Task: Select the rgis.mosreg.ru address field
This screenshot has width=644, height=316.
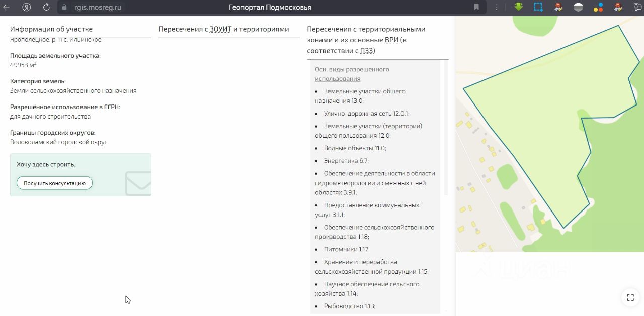Action: click(x=97, y=7)
